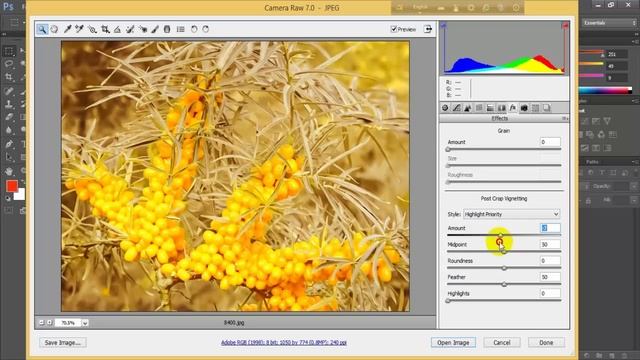Click the Vignetting Midpoint slider handle
This screenshot has height=360, width=640.
coord(504,252)
